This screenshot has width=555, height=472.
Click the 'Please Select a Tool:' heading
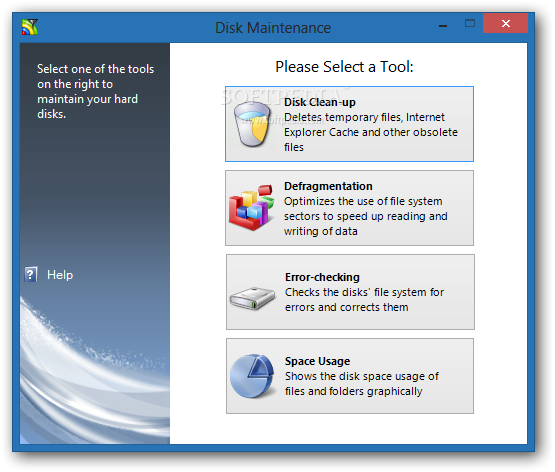[344, 67]
